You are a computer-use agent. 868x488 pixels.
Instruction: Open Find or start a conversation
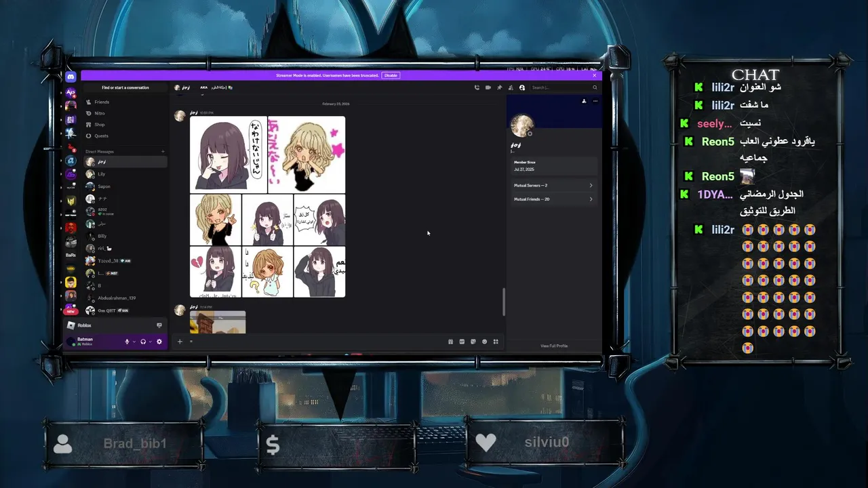[125, 87]
